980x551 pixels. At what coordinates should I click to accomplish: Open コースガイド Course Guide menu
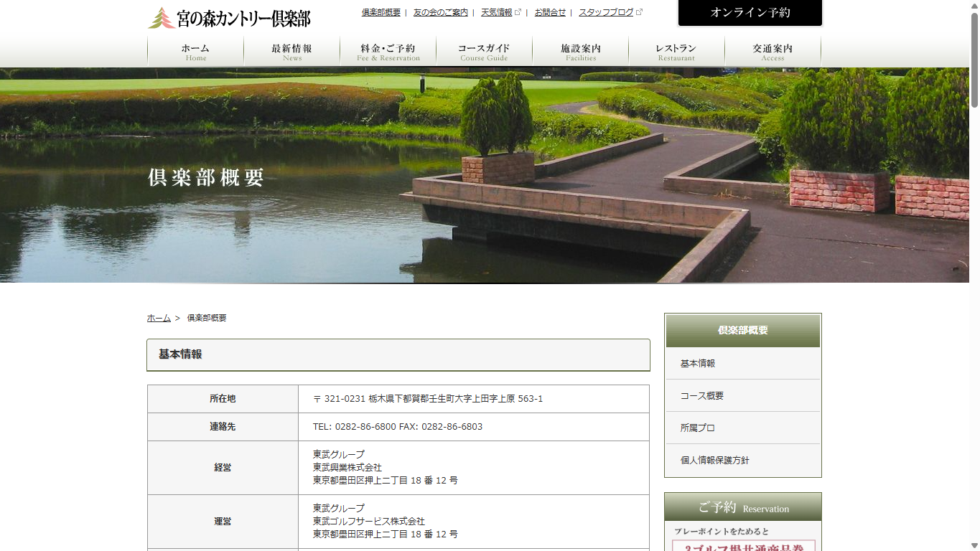484,52
